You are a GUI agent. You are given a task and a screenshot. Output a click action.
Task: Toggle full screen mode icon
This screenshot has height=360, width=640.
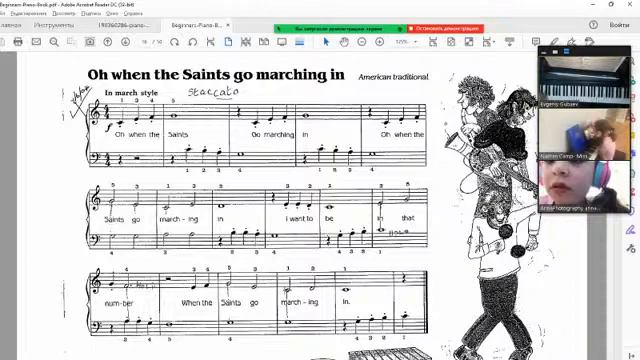pyautogui.click(x=469, y=42)
